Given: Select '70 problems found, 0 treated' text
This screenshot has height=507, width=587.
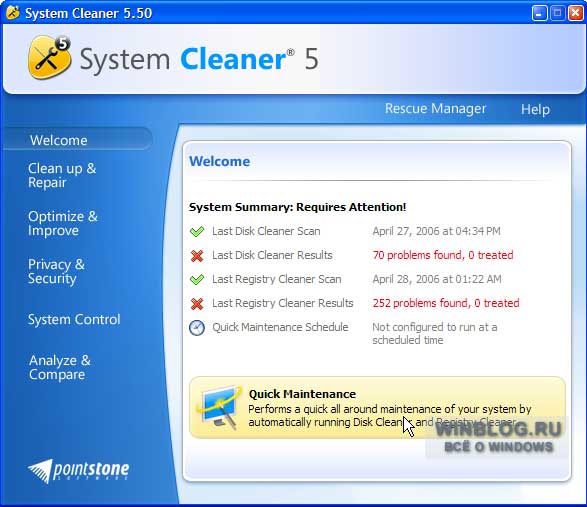Looking at the screenshot, I should 443,255.
